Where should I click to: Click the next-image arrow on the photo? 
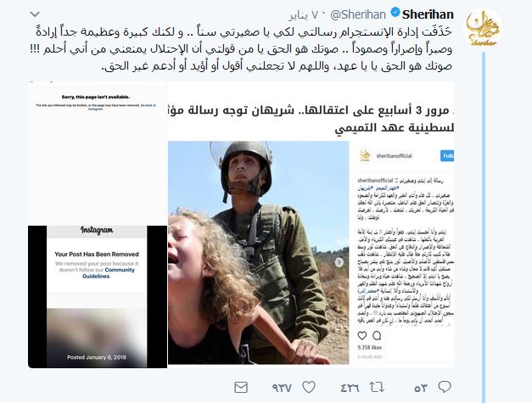[339, 262]
